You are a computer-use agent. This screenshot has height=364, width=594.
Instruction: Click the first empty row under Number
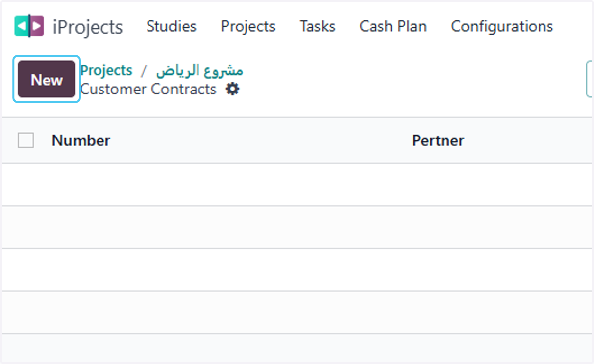coord(297,184)
